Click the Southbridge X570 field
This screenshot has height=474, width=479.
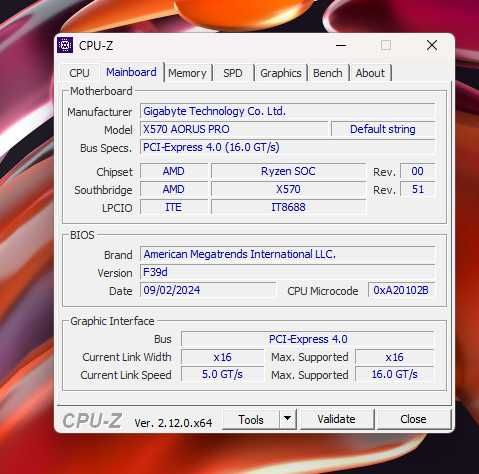coord(288,189)
